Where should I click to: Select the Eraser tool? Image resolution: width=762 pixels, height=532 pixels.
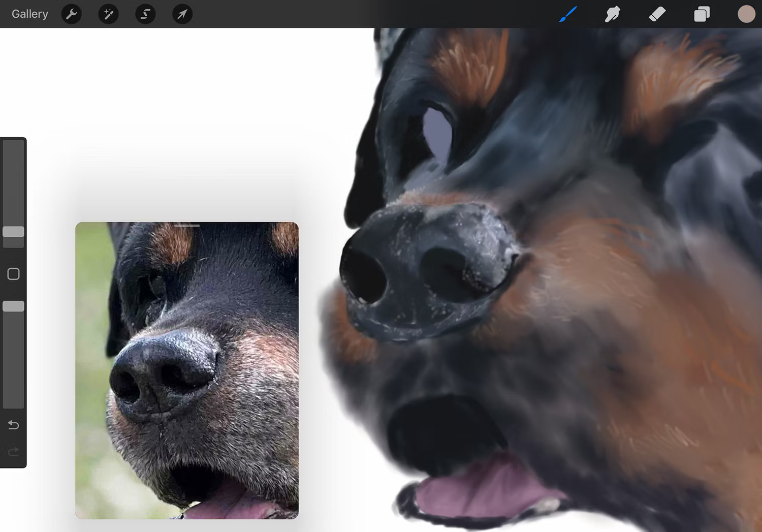point(657,14)
